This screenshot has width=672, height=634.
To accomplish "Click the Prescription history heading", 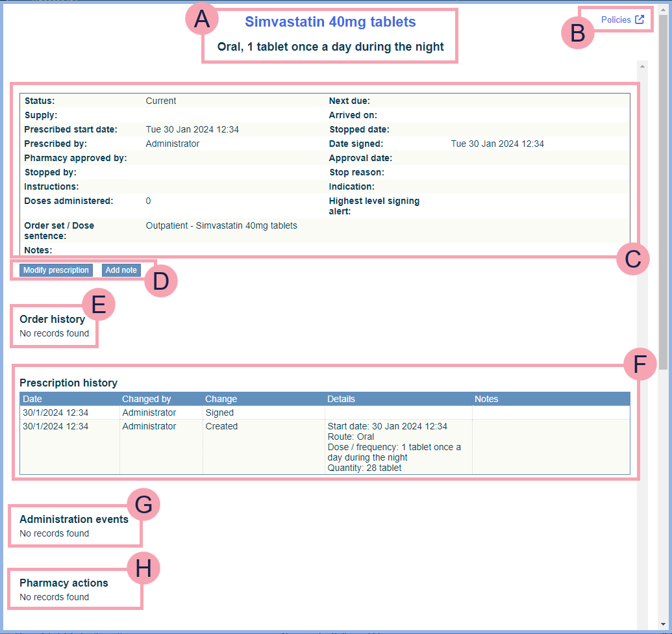I will (x=68, y=383).
